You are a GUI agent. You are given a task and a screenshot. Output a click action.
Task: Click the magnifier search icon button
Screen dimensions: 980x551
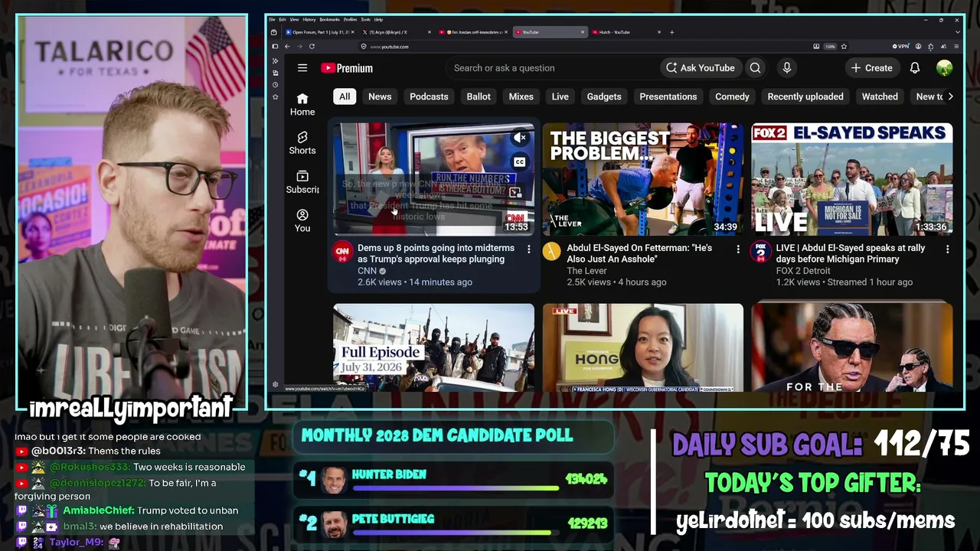coord(756,68)
